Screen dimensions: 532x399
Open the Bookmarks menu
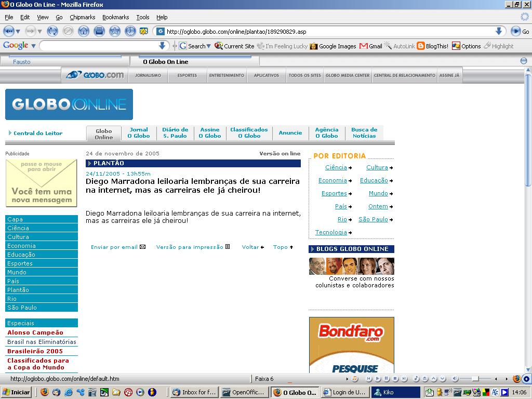pyautogui.click(x=116, y=17)
